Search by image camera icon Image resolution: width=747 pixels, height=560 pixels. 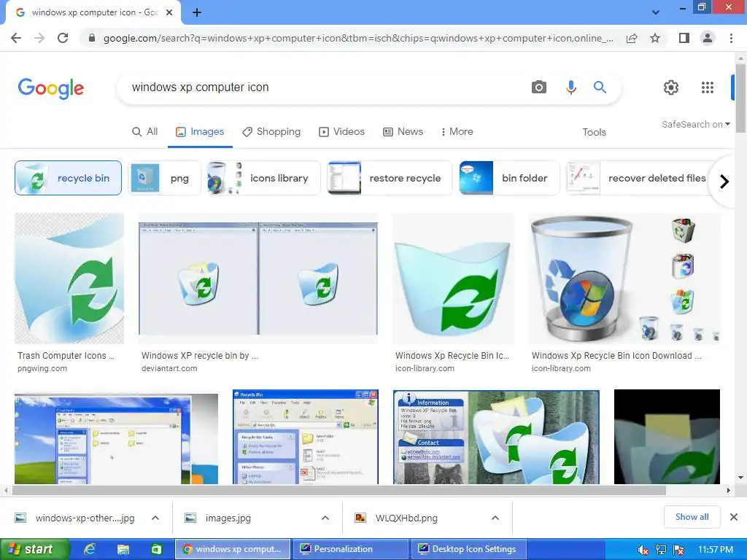[x=539, y=87]
